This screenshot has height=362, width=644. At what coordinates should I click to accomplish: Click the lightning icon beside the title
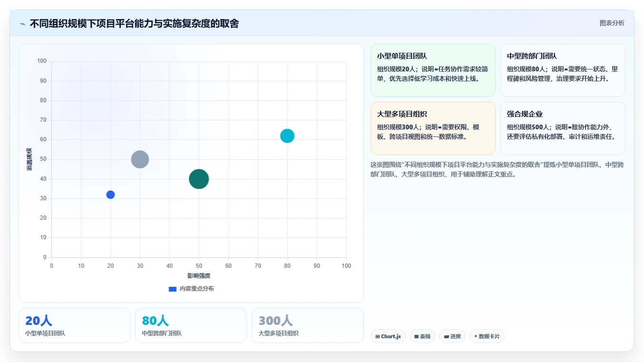[22, 24]
